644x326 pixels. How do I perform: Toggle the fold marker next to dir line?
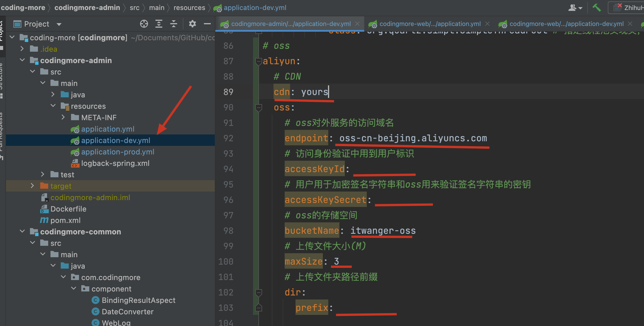[x=259, y=292]
